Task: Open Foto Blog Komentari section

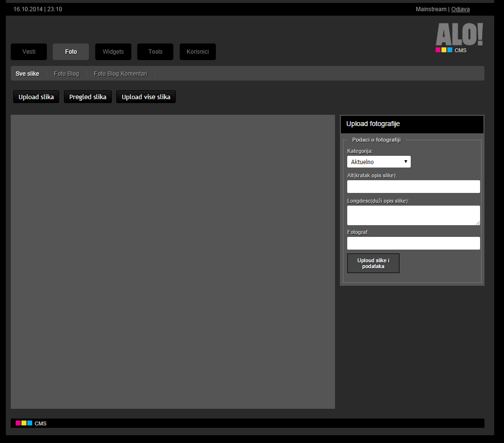Action: pyautogui.click(x=121, y=74)
